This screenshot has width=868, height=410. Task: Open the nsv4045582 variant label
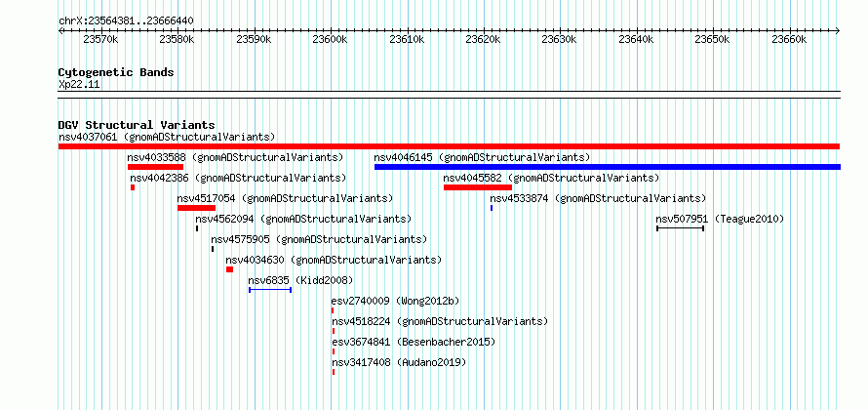click(551, 178)
